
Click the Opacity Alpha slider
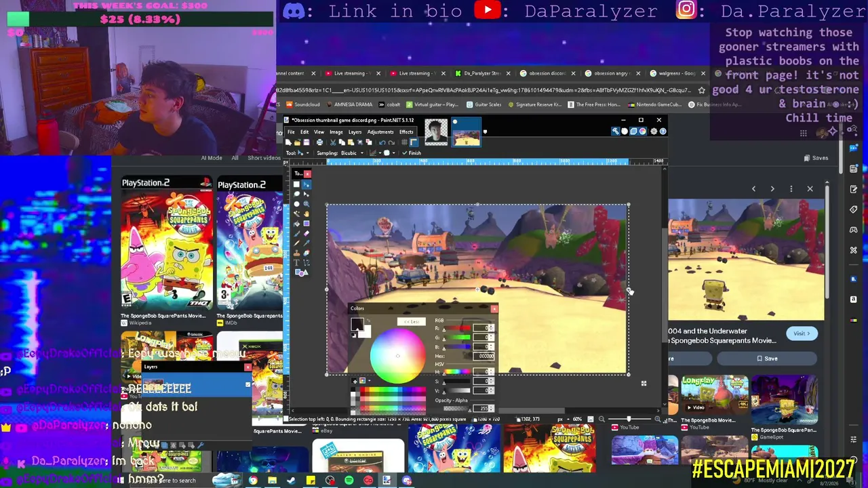click(458, 409)
